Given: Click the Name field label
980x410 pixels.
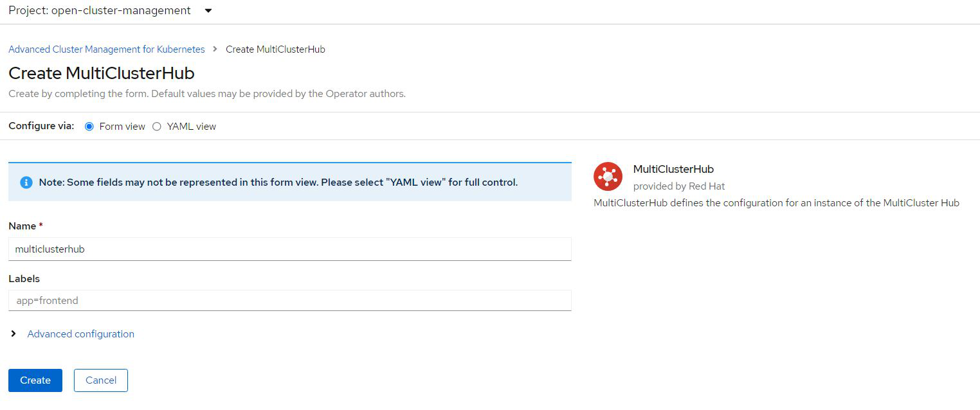Looking at the screenshot, I should click(x=23, y=226).
